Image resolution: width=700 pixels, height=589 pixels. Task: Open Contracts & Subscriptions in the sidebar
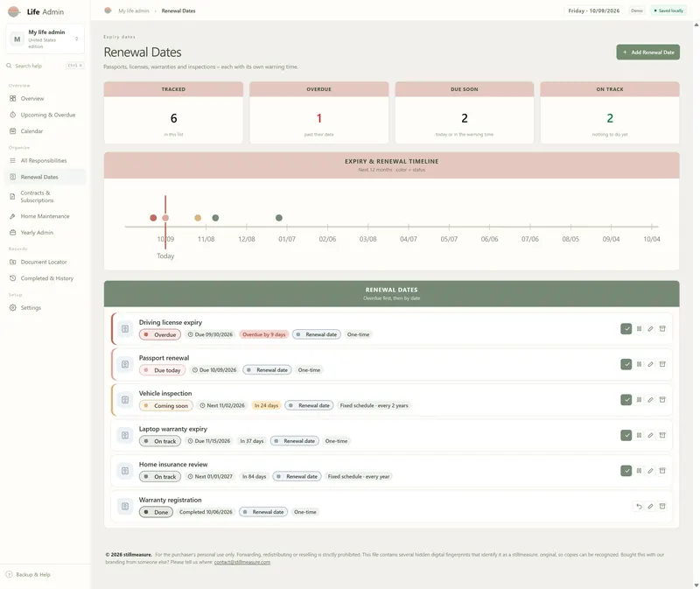click(x=45, y=197)
